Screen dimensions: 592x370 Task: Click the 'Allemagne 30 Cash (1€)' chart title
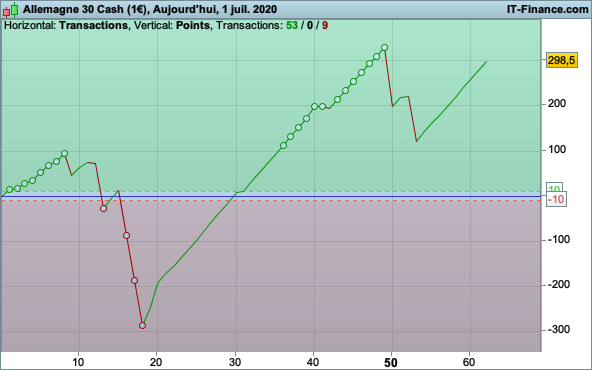85,9
